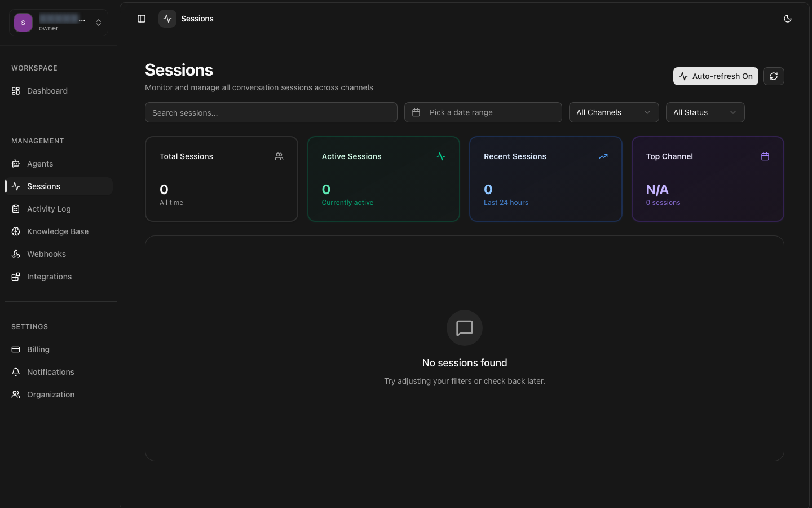812x508 pixels.
Task: Switch theme with the moon icon
Action: coord(788,19)
